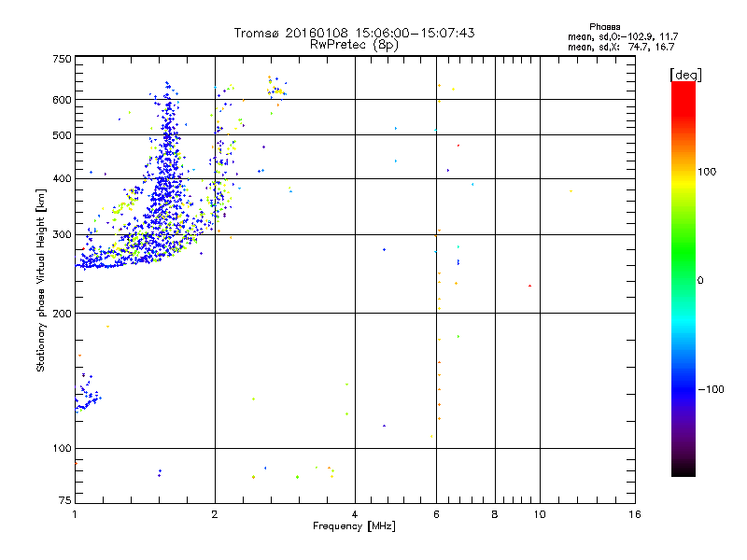This screenshot has width=747, height=560.
Task: Click the "Stationary phase Virtual Height [km]" axis label
Action: [40, 281]
